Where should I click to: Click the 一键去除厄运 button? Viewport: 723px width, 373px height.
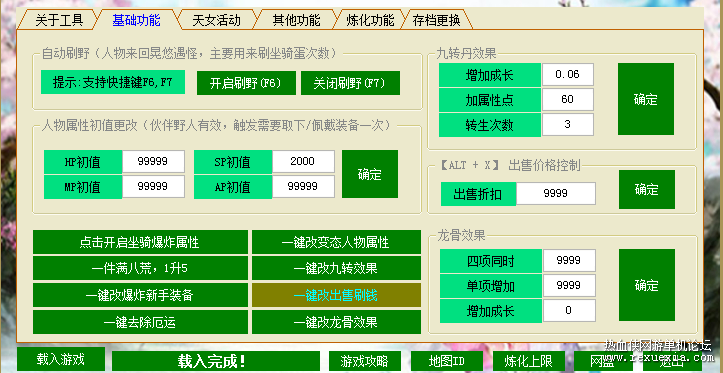(x=139, y=322)
